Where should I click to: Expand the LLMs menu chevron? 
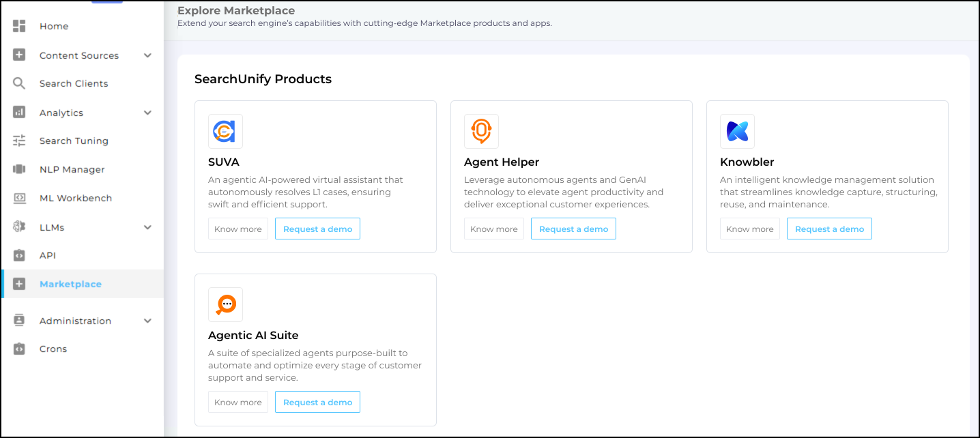tap(147, 227)
